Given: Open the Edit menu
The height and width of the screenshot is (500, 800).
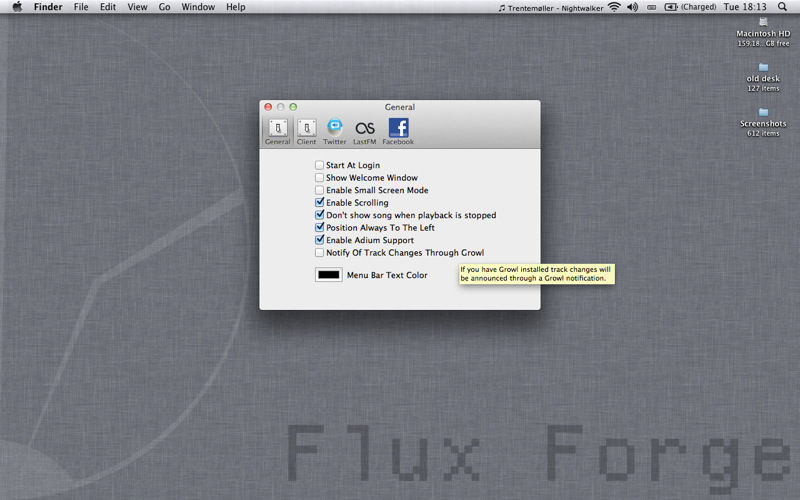Looking at the screenshot, I should [108, 7].
